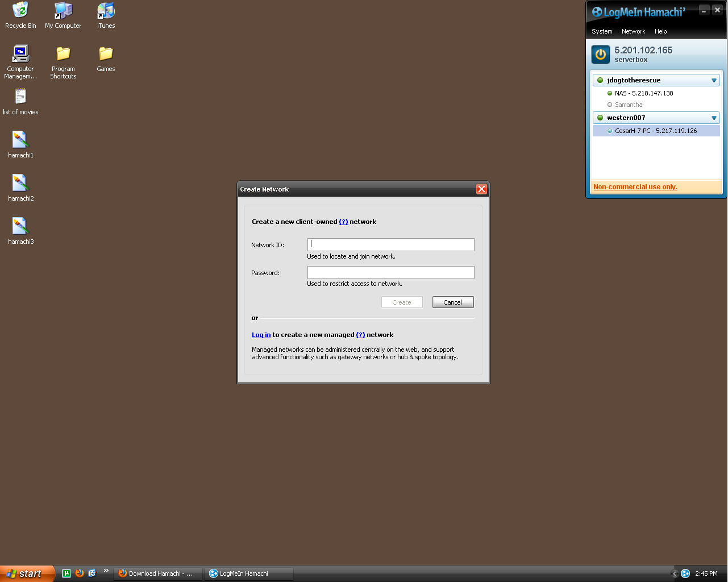Click the Log in link
Image resolution: width=728 pixels, height=582 pixels.
point(261,335)
